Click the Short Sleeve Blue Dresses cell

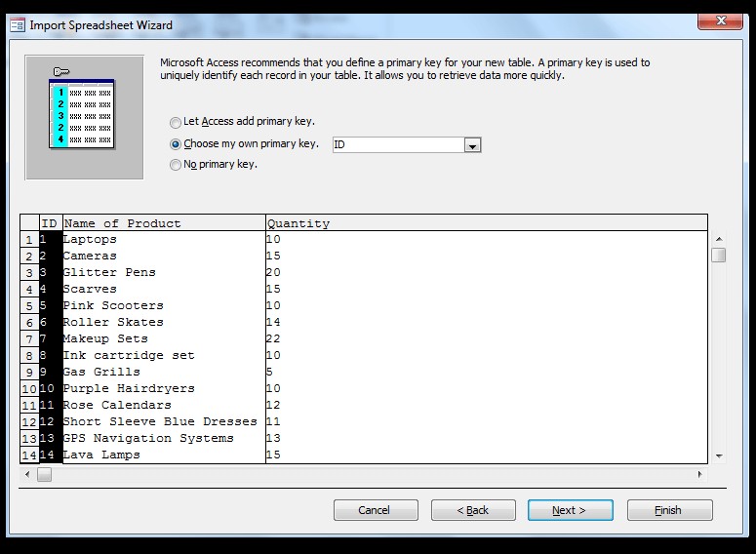point(164,421)
